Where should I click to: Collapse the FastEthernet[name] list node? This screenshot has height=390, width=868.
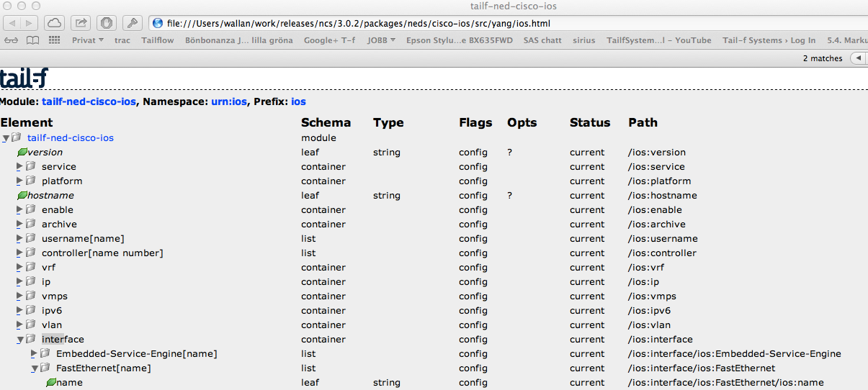coord(34,368)
